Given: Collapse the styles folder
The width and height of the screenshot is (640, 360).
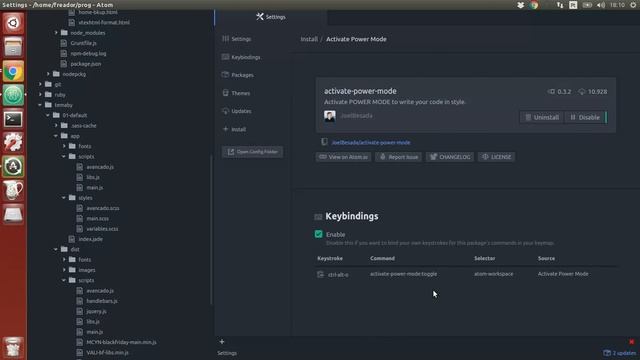Looking at the screenshot, I should [x=64, y=198].
